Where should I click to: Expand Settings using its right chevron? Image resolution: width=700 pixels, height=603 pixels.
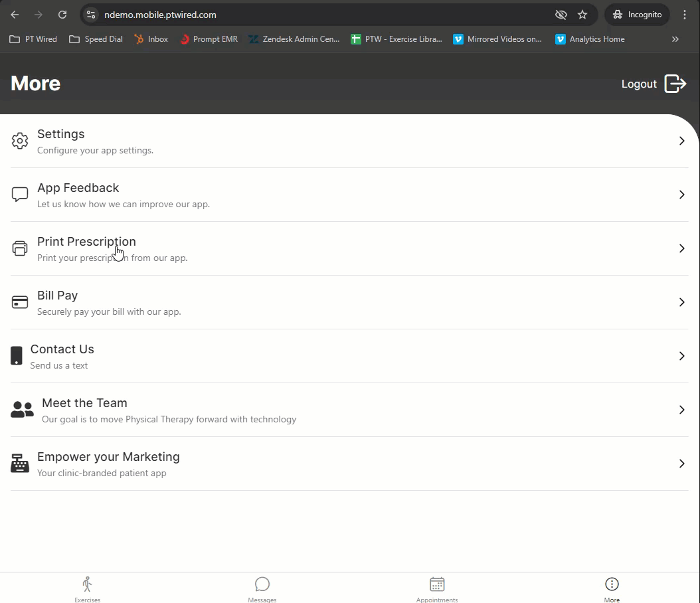point(681,141)
